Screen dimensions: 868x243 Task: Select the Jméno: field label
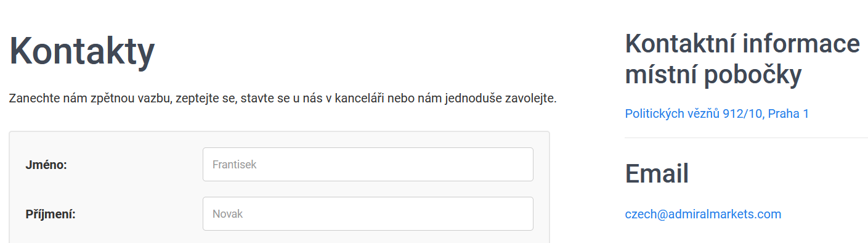[46, 165]
